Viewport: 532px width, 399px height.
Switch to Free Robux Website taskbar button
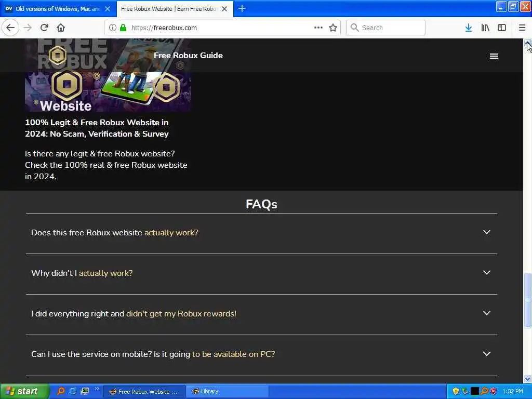(x=144, y=392)
